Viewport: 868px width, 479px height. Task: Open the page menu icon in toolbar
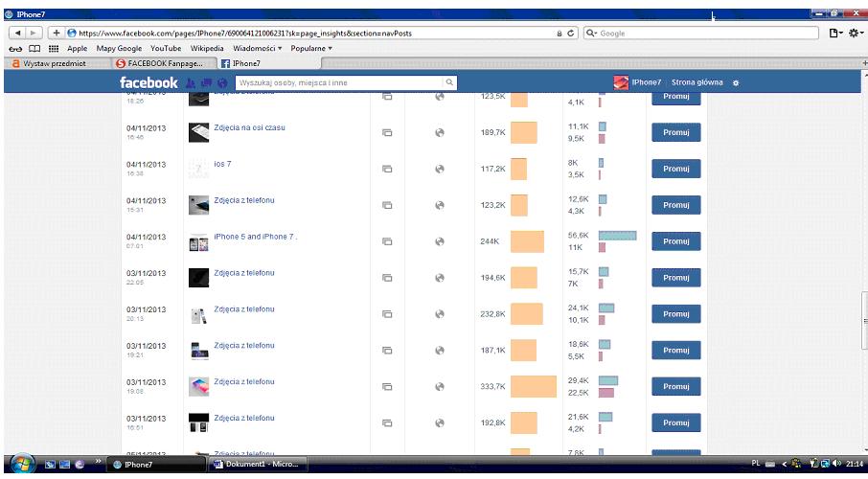pyautogui.click(x=834, y=34)
